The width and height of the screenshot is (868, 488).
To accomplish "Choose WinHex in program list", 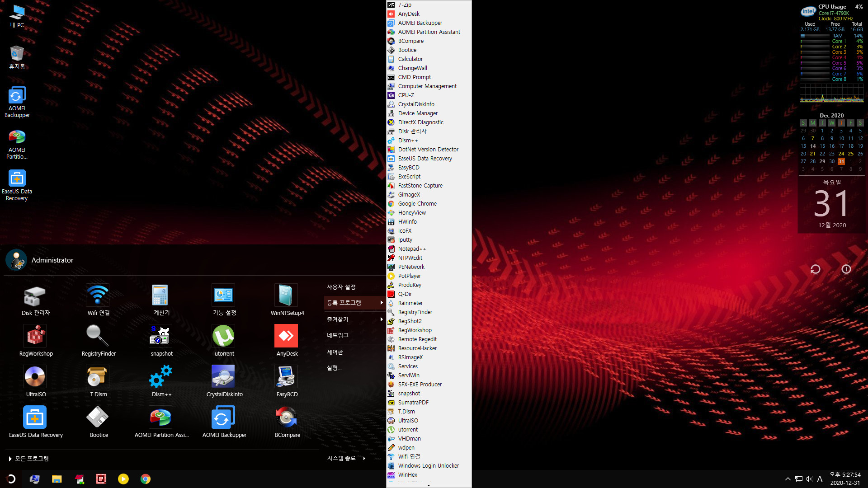I will click(x=429, y=475).
